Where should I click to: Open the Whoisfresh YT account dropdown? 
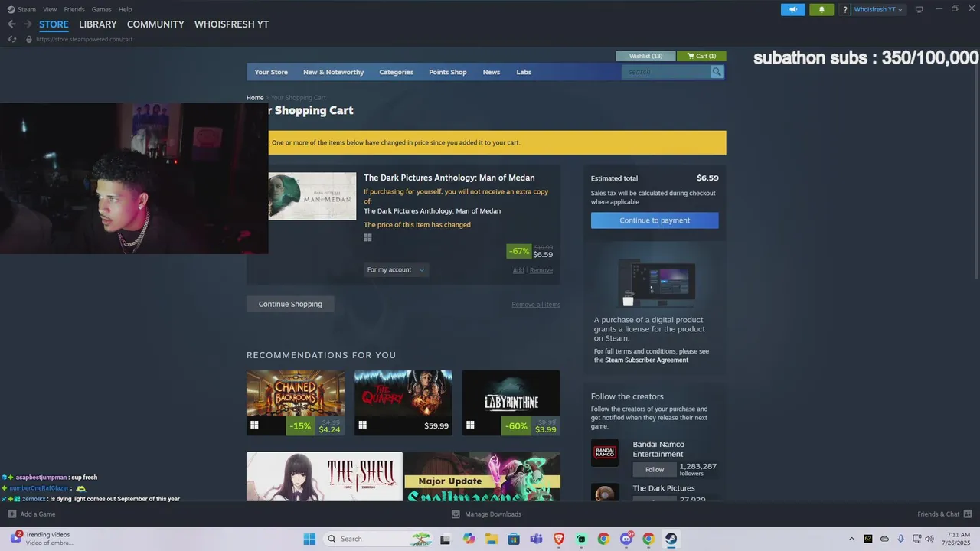pyautogui.click(x=878, y=10)
